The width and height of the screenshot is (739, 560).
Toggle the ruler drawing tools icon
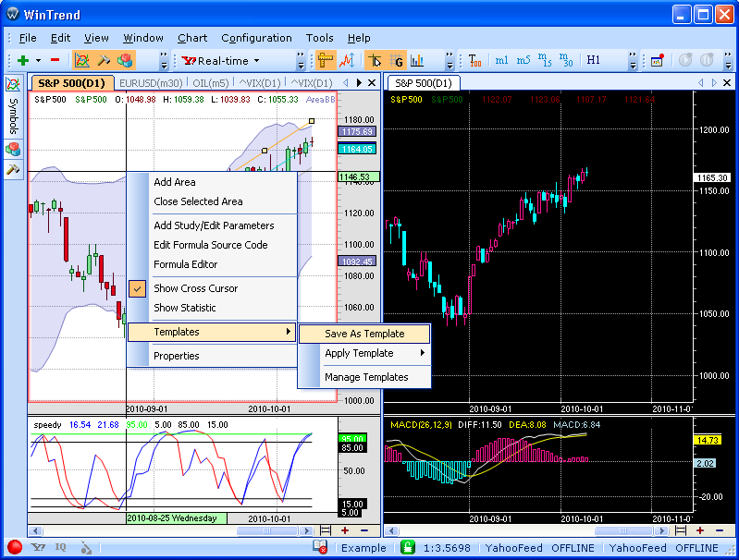pos(326,60)
